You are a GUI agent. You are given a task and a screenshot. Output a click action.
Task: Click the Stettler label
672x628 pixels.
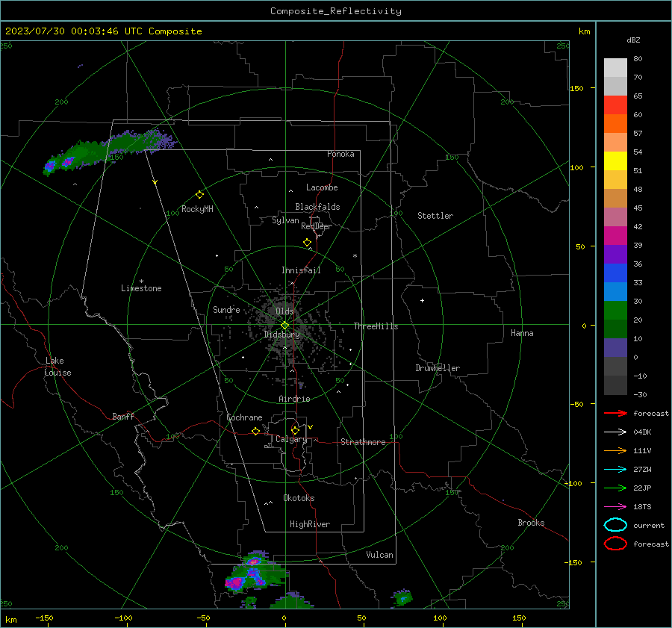click(435, 216)
